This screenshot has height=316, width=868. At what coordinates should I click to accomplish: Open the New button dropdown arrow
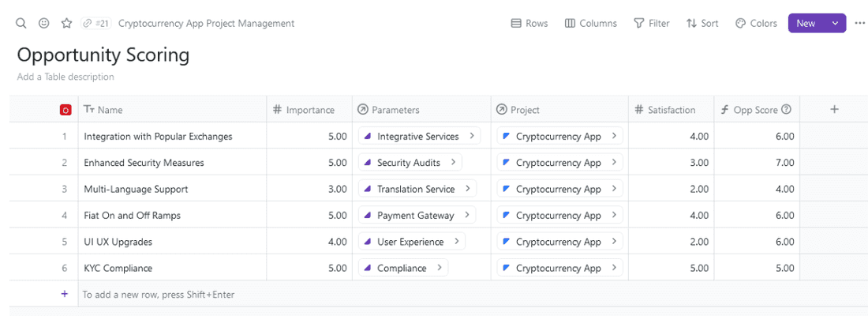pos(835,24)
